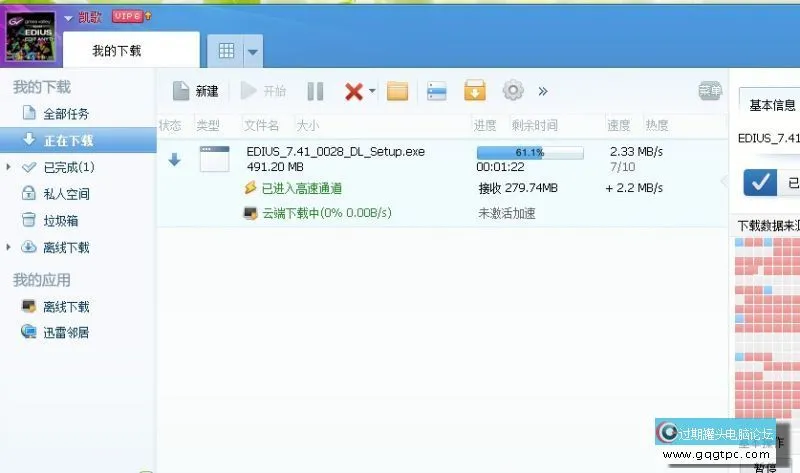The height and width of the screenshot is (473, 800).
Task: Click the 61.1% progress bar
Action: click(x=530, y=153)
